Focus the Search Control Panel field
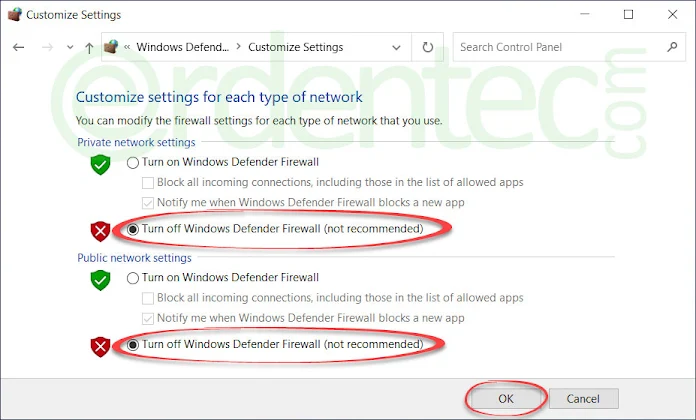 click(569, 47)
